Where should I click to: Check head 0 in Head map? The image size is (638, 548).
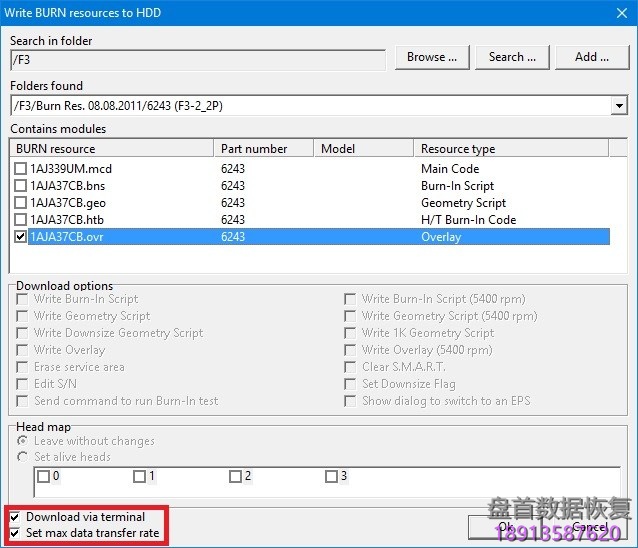[43, 477]
